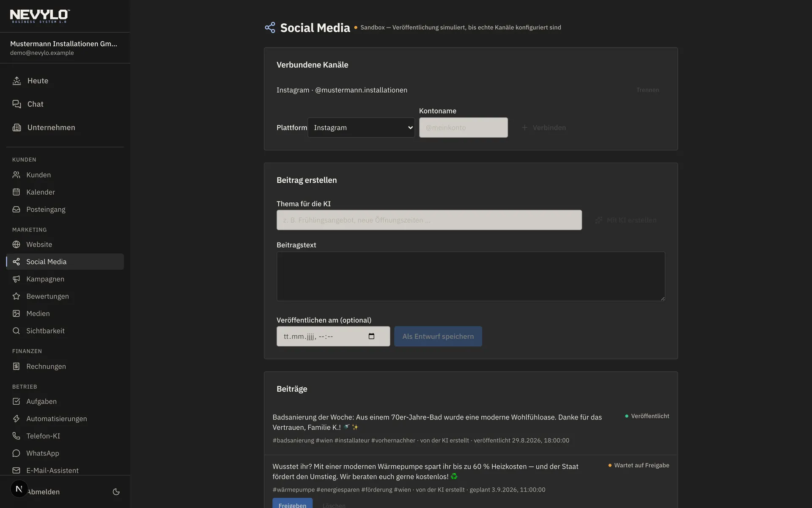
Task: Click Instagram · @mustermann.installationen channel text
Action: 342,90
